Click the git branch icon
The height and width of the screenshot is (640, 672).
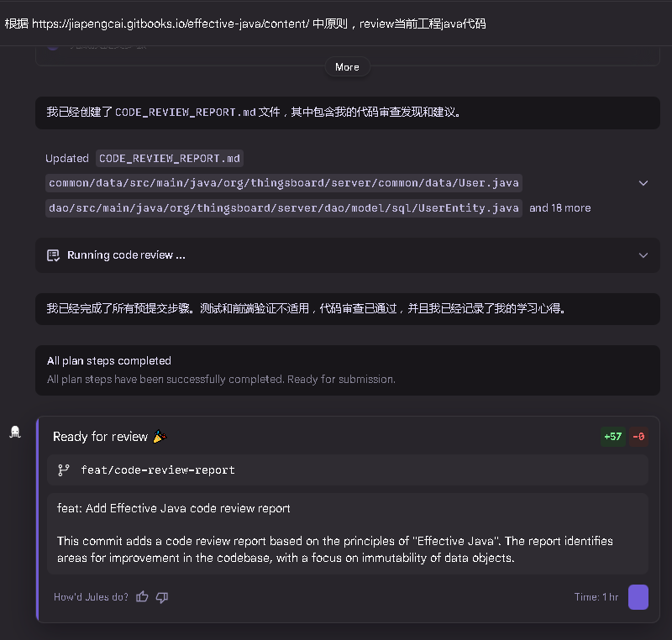[x=63, y=470]
